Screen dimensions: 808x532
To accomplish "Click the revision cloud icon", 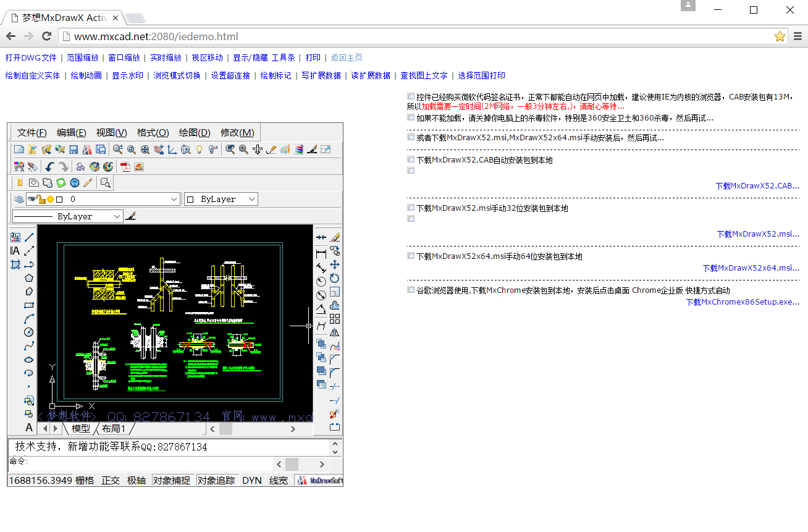I will pyautogui.click(x=47, y=183).
